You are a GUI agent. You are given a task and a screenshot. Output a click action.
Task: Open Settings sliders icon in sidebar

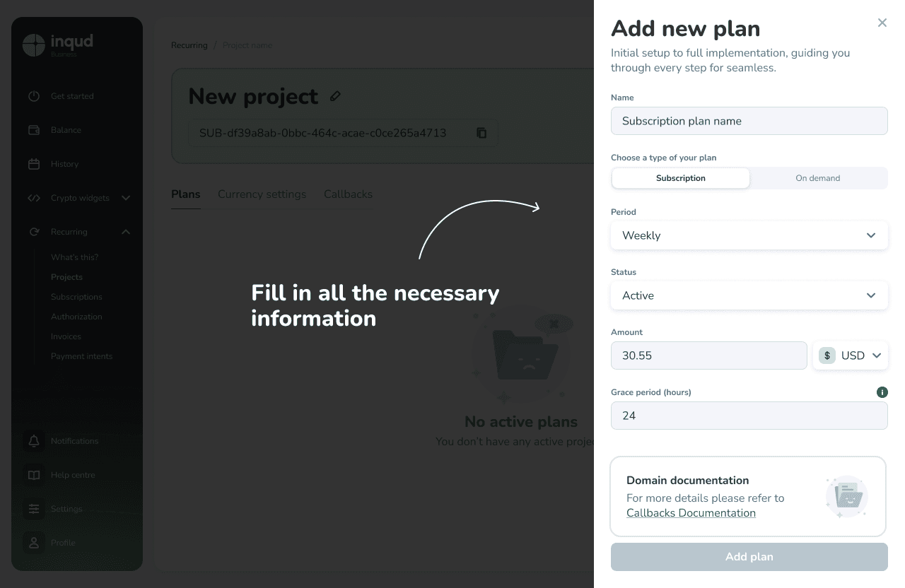(x=34, y=509)
